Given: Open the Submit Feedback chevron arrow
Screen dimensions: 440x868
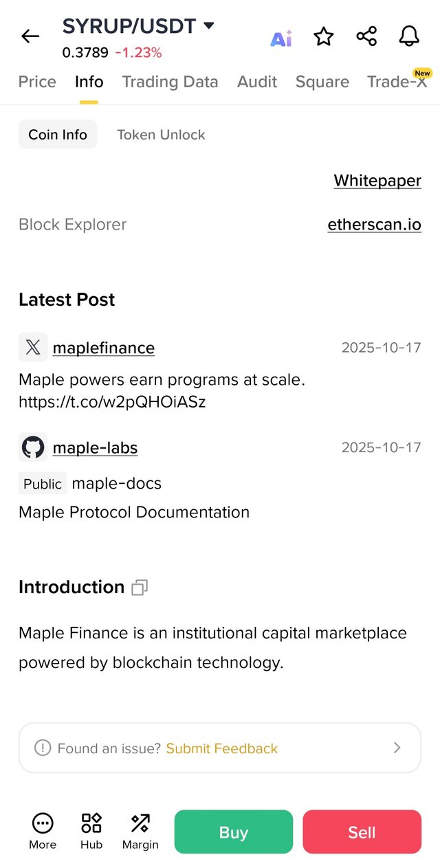Looking at the screenshot, I should (x=397, y=748).
